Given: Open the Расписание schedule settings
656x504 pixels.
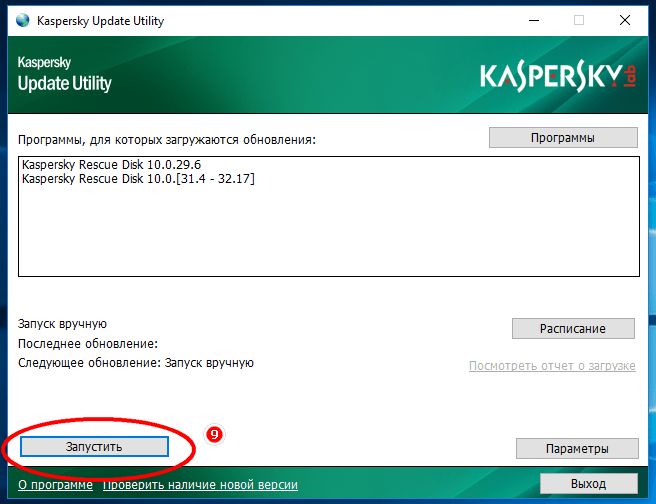Looking at the screenshot, I should (x=573, y=328).
